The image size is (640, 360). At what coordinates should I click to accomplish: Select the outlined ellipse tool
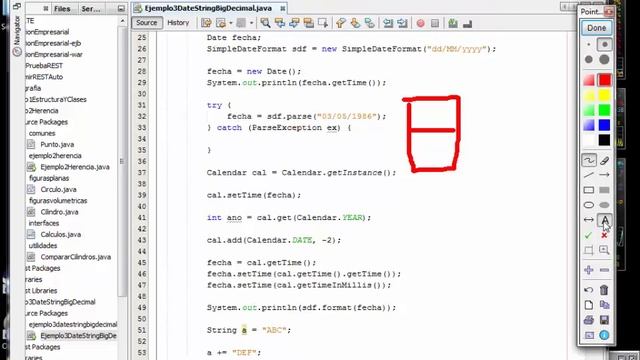pyautogui.click(x=589, y=205)
